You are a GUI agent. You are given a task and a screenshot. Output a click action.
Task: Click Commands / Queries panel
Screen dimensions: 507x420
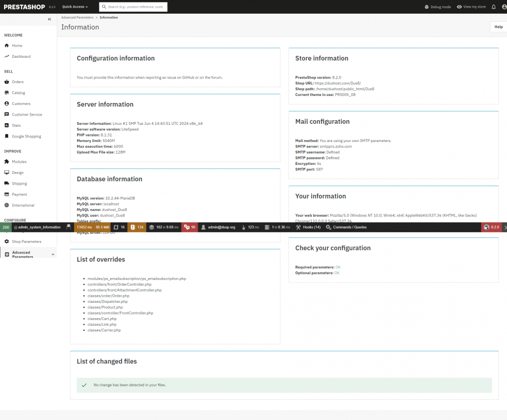point(346,227)
